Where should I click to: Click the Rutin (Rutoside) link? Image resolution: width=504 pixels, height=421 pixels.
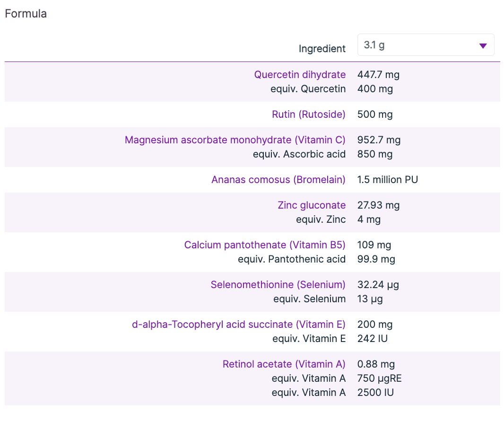pyautogui.click(x=308, y=114)
